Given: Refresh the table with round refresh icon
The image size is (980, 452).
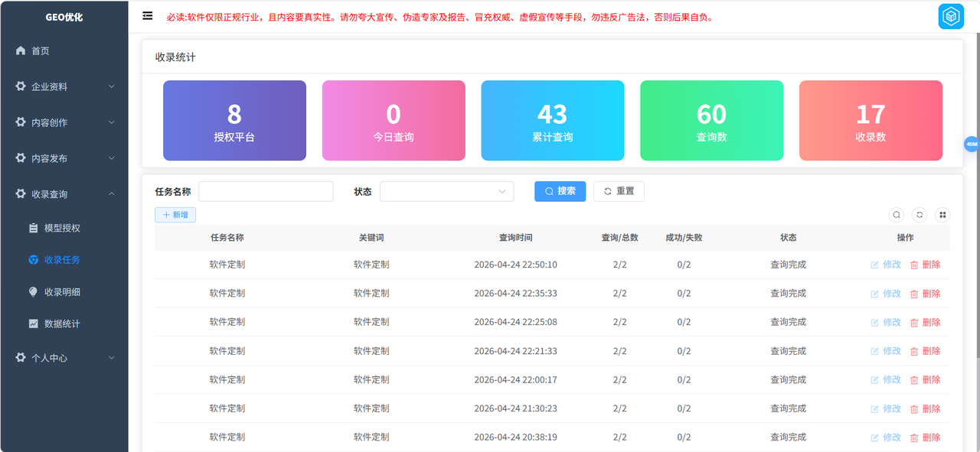Looking at the screenshot, I should 920,215.
